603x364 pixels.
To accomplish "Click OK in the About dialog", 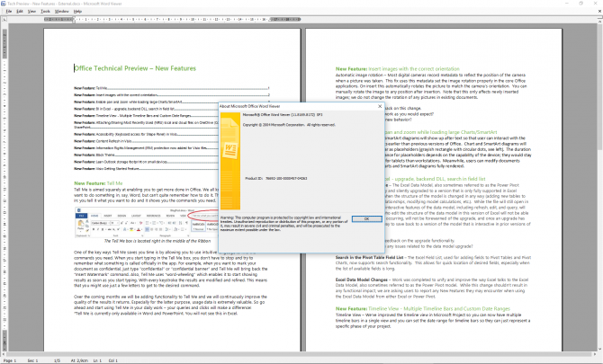I will (x=367, y=218).
